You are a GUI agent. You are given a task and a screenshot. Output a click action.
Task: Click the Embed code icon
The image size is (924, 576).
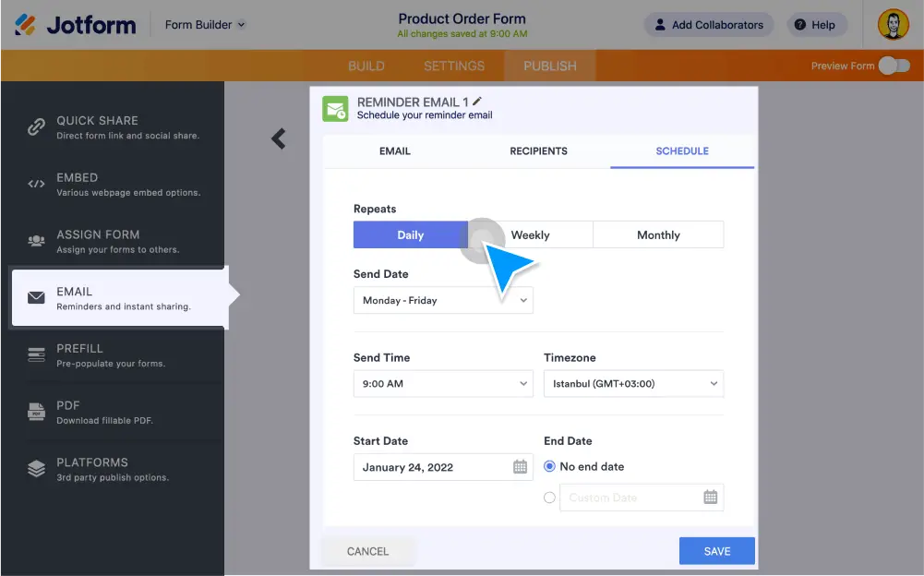point(36,184)
